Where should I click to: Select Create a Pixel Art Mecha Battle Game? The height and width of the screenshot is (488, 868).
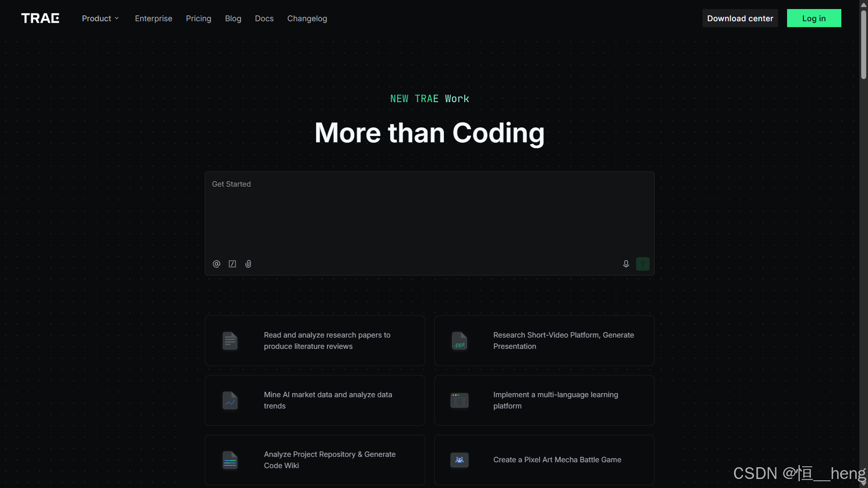point(544,460)
